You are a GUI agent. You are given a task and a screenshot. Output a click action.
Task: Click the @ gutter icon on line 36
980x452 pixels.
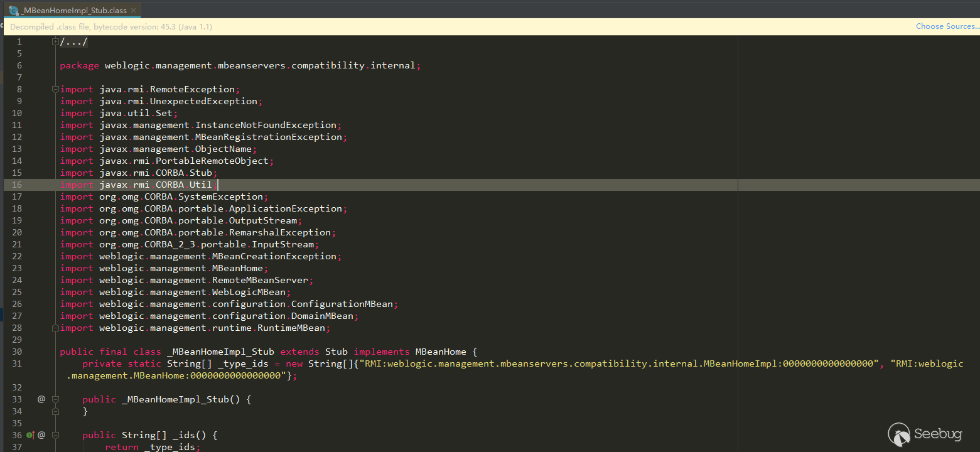41,435
